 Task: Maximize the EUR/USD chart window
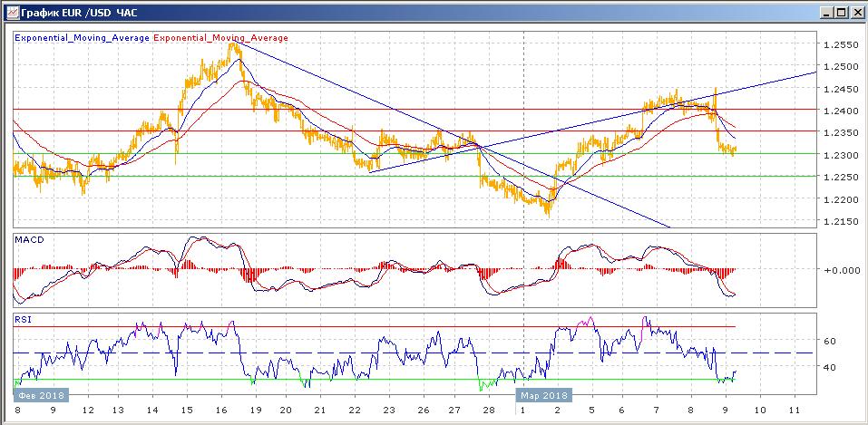[x=841, y=13]
